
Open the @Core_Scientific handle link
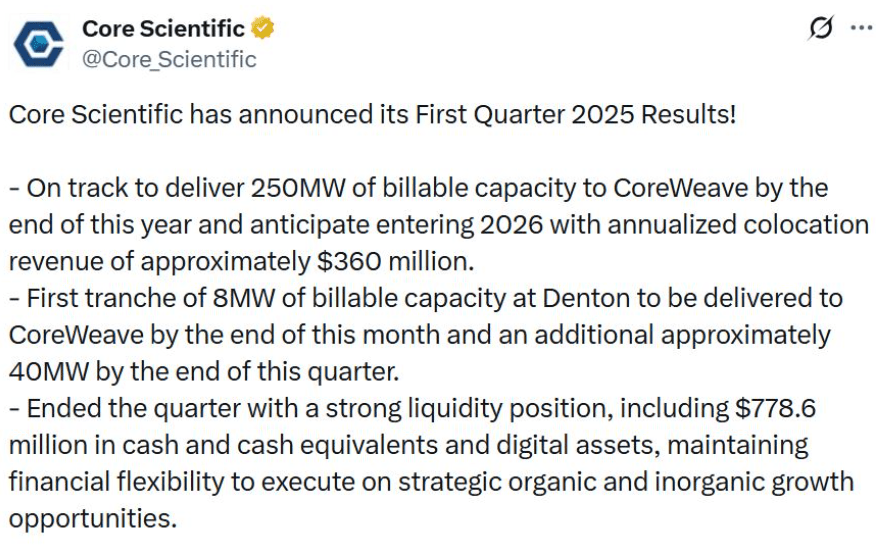pyautogui.click(x=169, y=59)
